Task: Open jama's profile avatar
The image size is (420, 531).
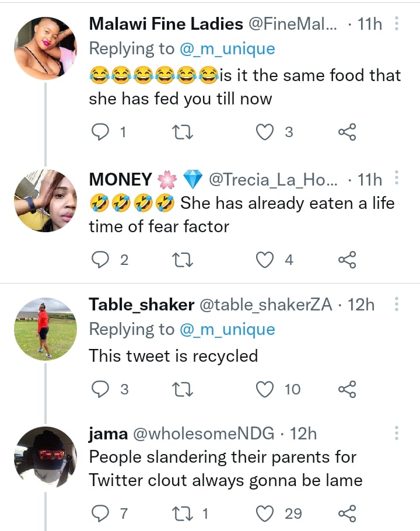Action: [x=45, y=457]
